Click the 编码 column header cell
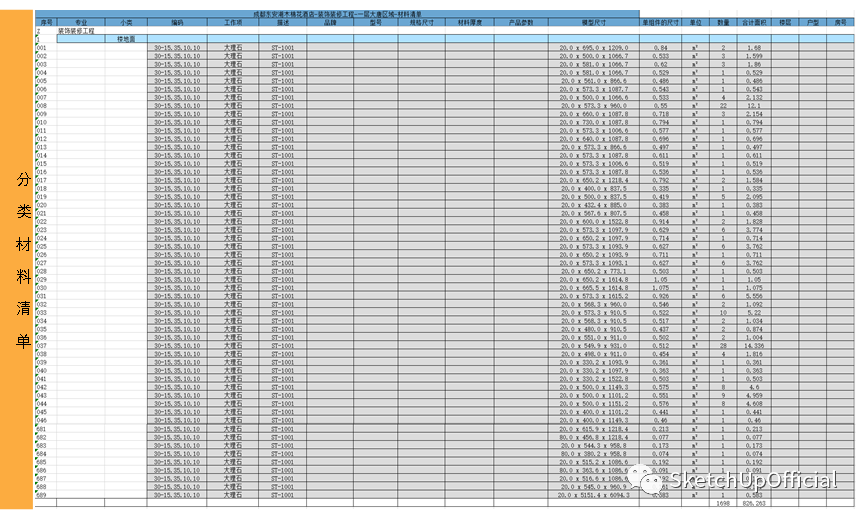Viewport: 865px width, 520px height. (177, 20)
